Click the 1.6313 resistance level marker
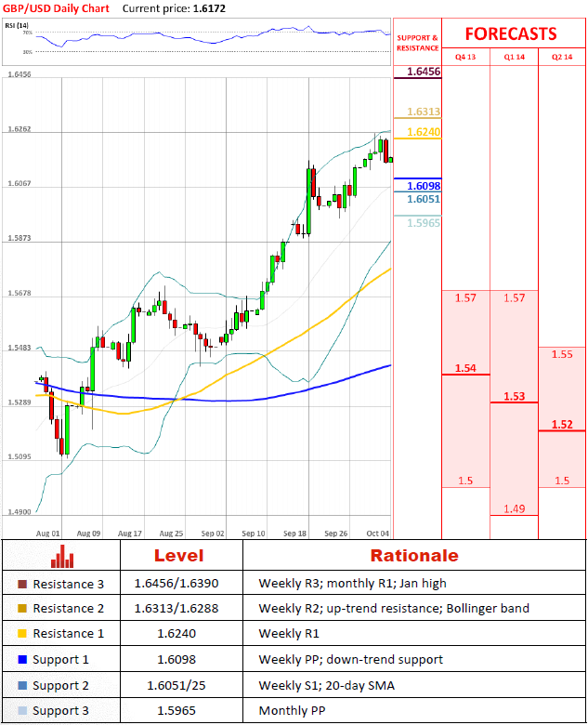 (x=424, y=112)
